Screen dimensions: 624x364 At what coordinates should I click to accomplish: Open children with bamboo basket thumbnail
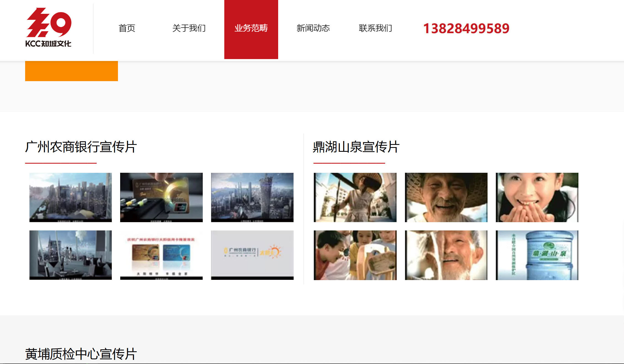355,255
